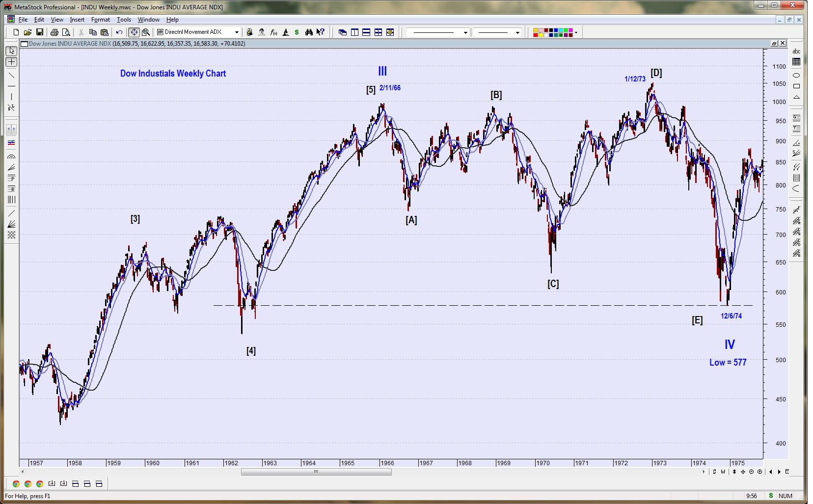Click the chart's horizontal scrollbar thumb

316,472
